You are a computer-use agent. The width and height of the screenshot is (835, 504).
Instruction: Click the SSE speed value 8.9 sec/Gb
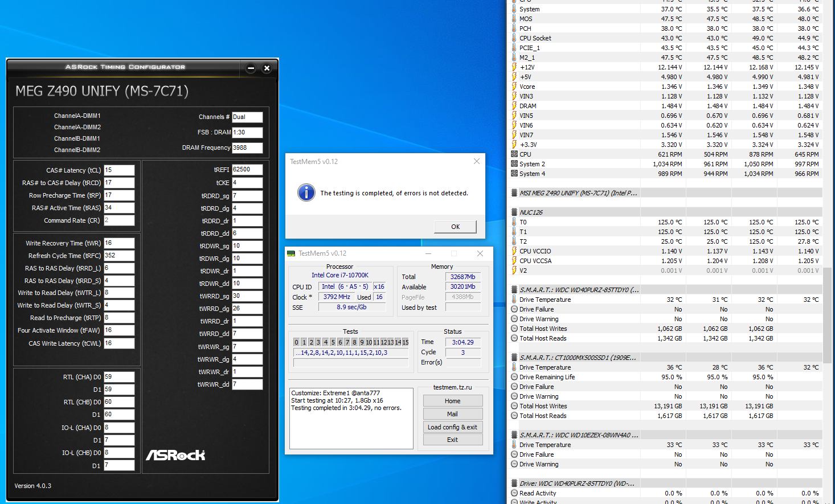[x=352, y=307]
